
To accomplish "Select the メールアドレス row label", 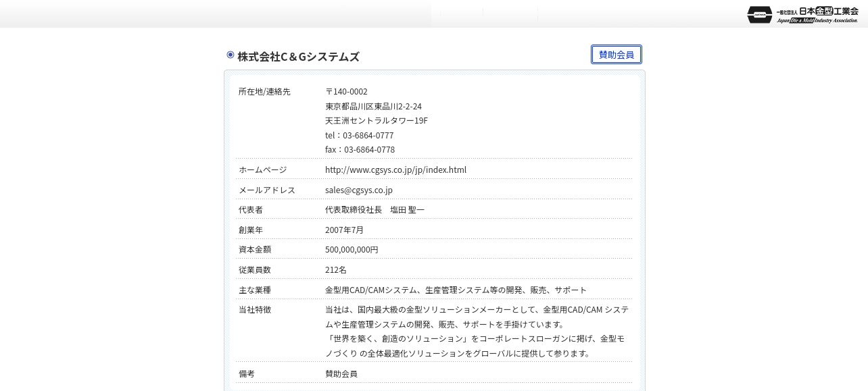I will 267,190.
